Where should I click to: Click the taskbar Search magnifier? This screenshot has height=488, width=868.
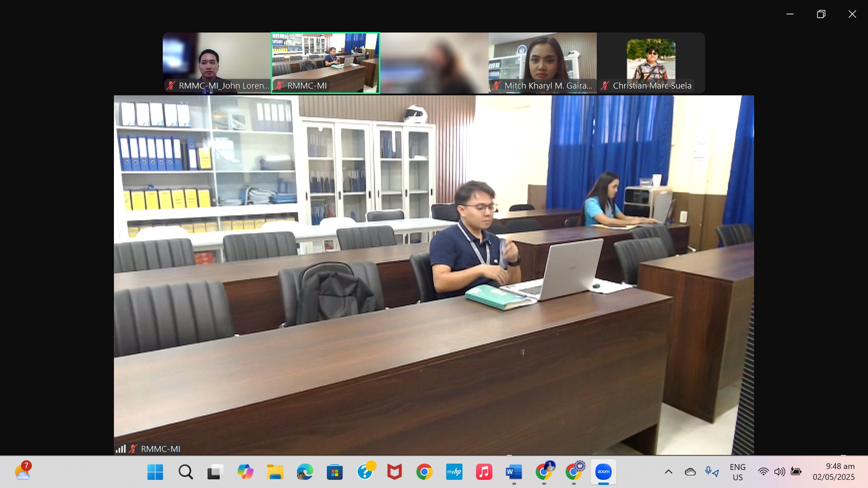[x=185, y=472]
